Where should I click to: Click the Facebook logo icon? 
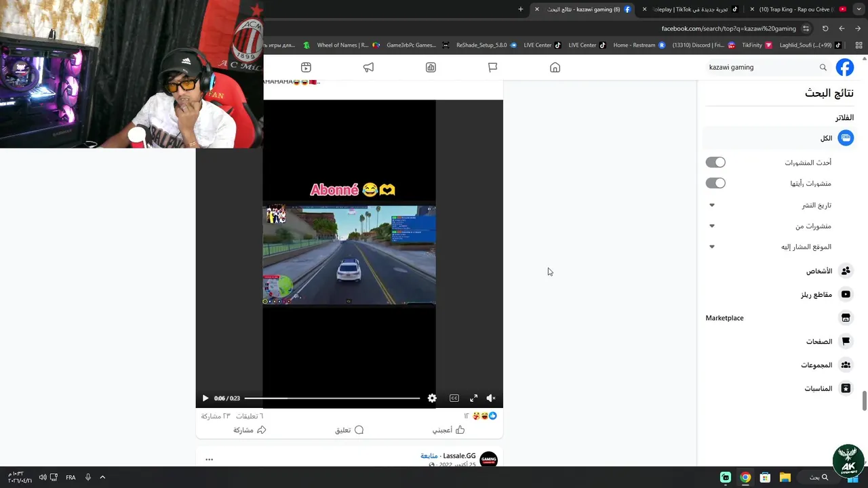(x=845, y=67)
